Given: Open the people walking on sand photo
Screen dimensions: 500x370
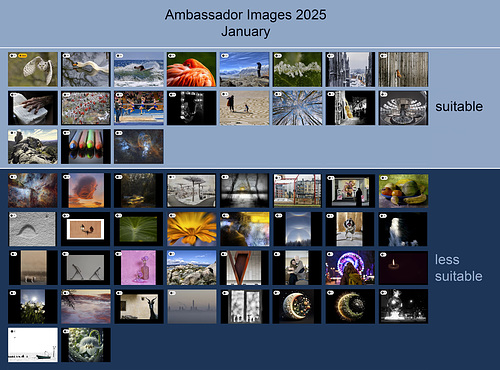Looking at the screenshot, I should point(244,108).
